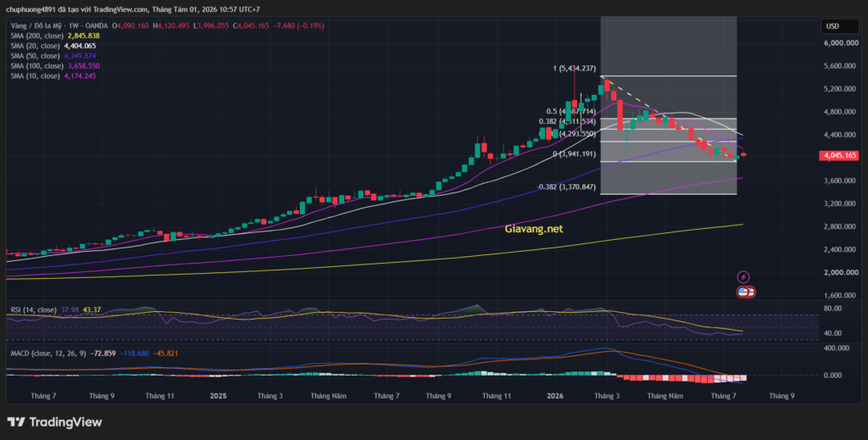Click the 2025 time axis label

point(219,396)
